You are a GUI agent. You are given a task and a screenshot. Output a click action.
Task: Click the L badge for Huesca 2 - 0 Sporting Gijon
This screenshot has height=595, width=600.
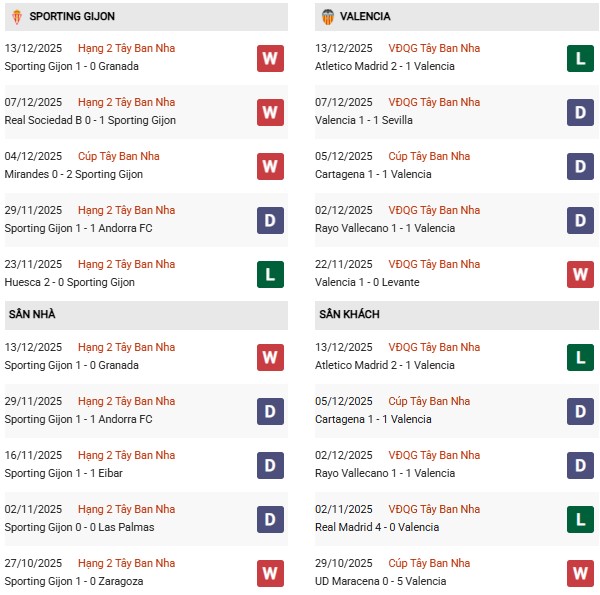pos(270,274)
